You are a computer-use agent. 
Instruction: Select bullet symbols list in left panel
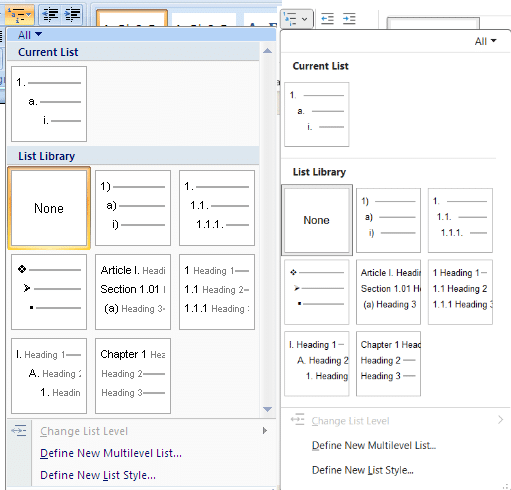(x=49, y=292)
